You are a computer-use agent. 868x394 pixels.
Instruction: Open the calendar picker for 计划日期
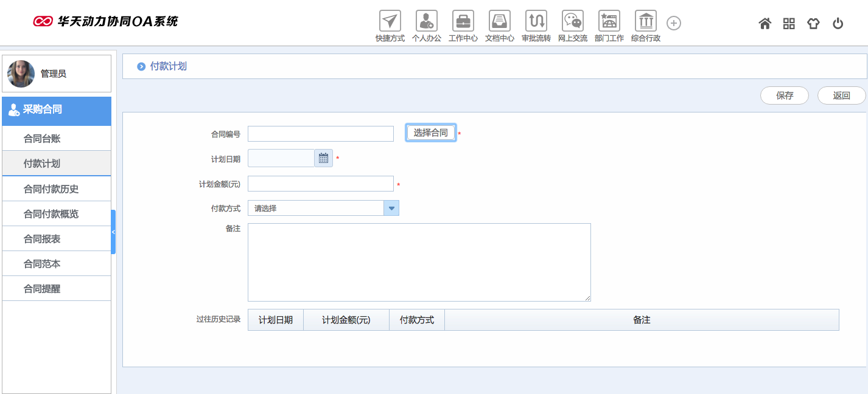tap(323, 158)
